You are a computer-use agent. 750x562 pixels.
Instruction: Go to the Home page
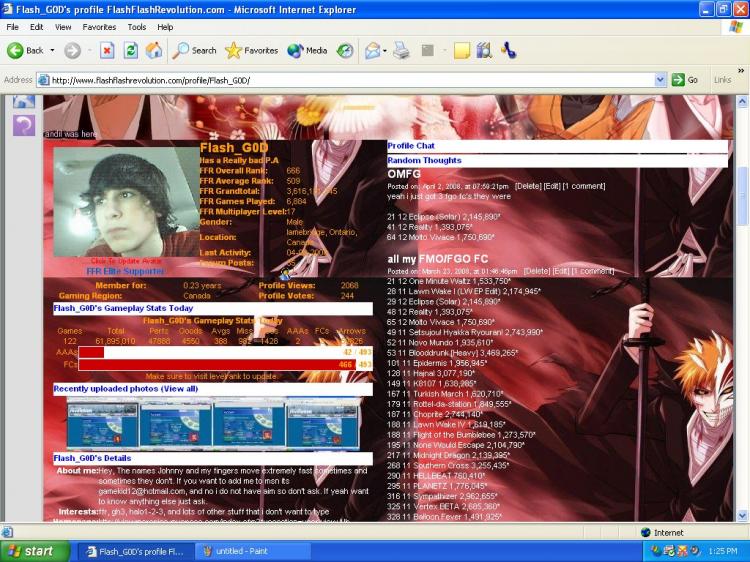click(x=154, y=50)
